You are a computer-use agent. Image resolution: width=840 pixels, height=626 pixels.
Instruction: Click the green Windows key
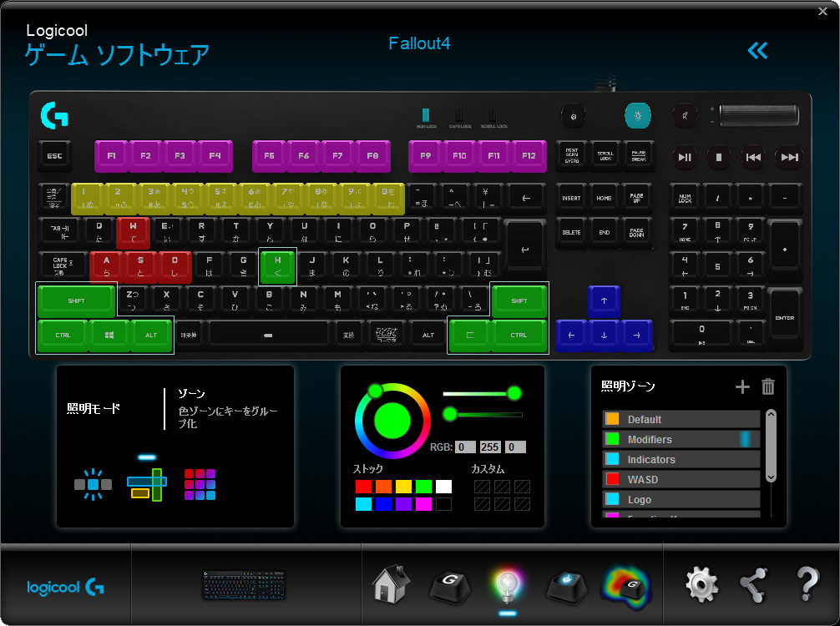point(109,335)
